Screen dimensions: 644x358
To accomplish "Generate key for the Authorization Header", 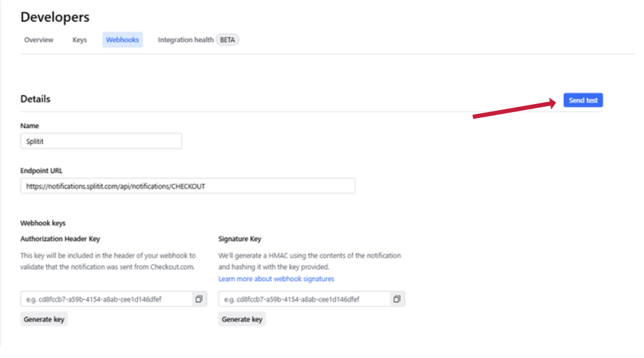I will [x=44, y=319].
